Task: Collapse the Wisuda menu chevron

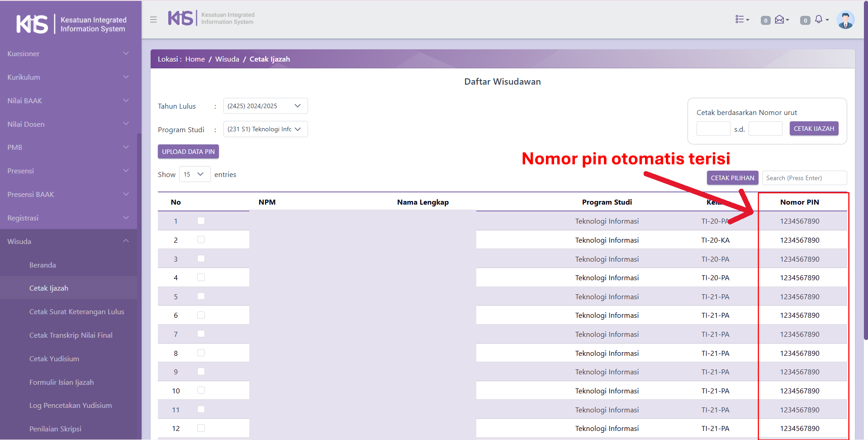Action: pos(126,241)
